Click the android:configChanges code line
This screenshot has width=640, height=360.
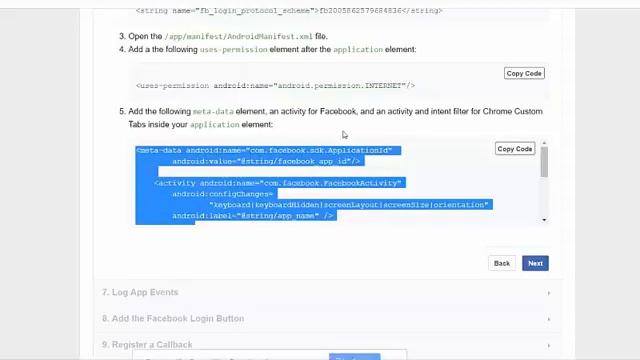click(x=222, y=194)
